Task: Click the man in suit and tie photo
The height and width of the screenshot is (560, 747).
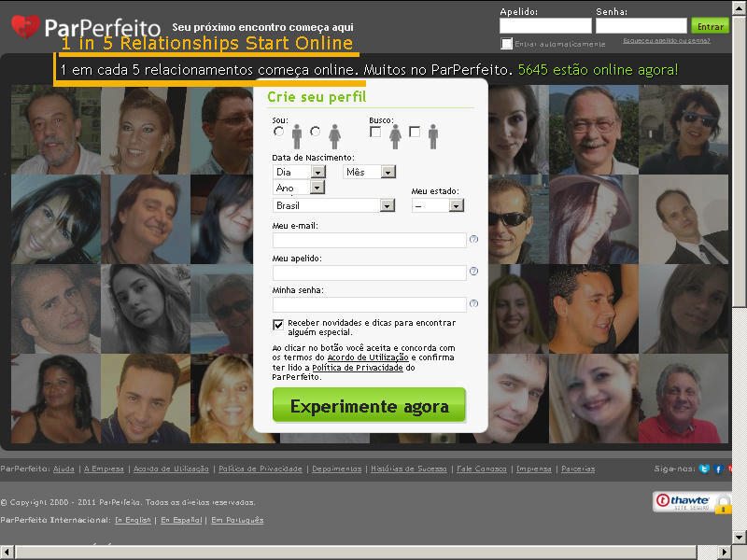Action: pyautogui.click(x=684, y=219)
